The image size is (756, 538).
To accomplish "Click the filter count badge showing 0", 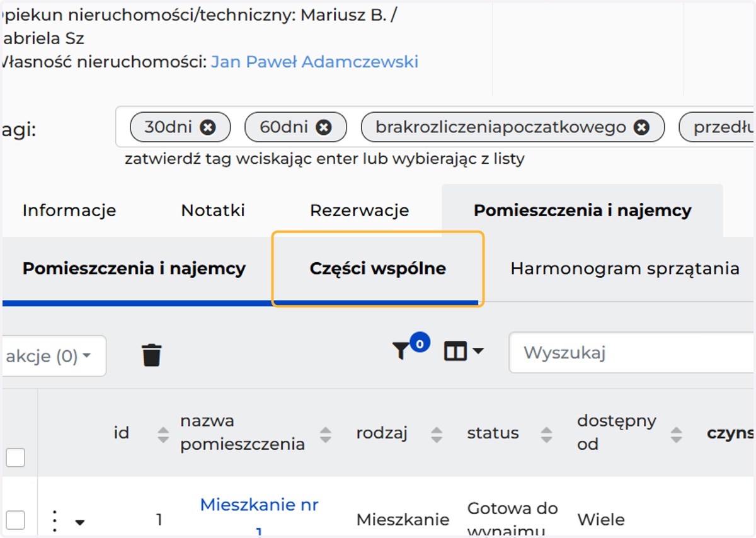I will click(x=420, y=343).
